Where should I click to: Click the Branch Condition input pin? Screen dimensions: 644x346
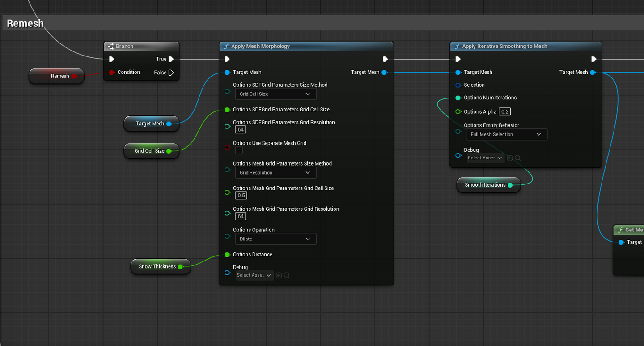112,73
